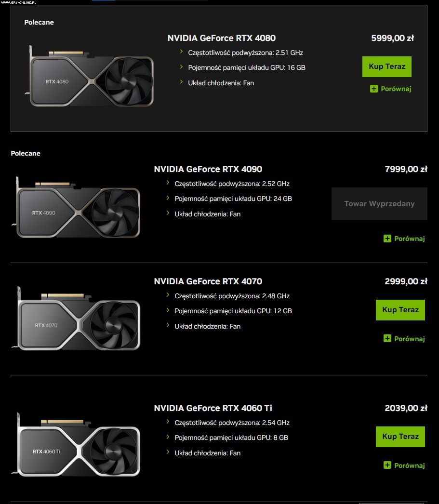The height and width of the screenshot is (504, 439).
Task: Add RTX 4090 to comparison via plus icon
Action: pos(387,239)
